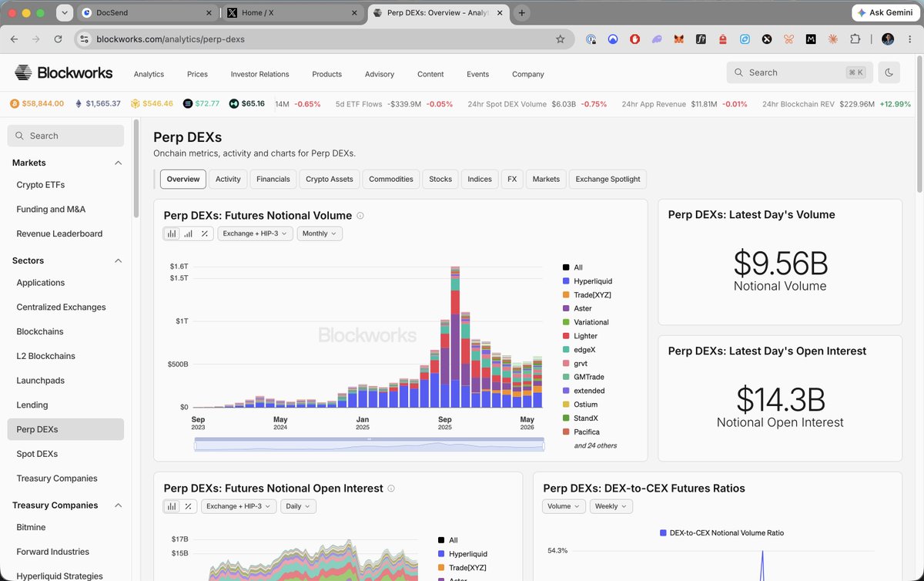
Task: Collapse the Markets sidebar section
Action: coord(118,163)
